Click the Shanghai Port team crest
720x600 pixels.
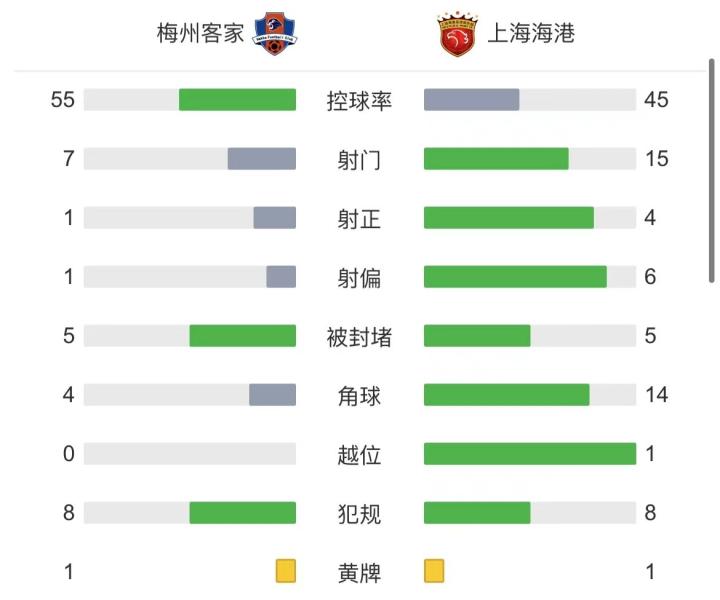pos(455,35)
